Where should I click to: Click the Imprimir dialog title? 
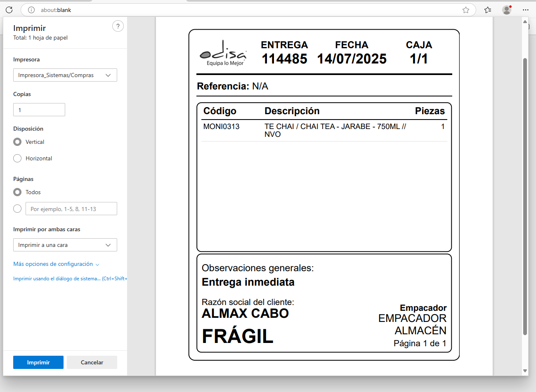(x=29, y=28)
